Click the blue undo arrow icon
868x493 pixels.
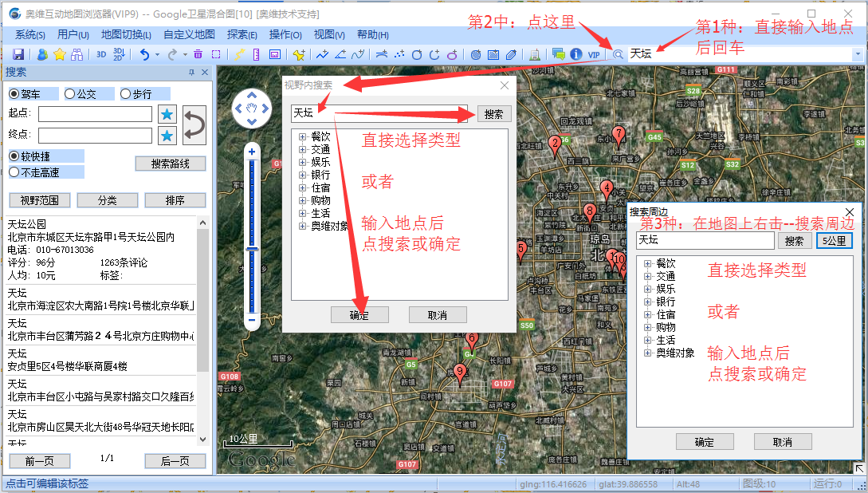(x=144, y=54)
